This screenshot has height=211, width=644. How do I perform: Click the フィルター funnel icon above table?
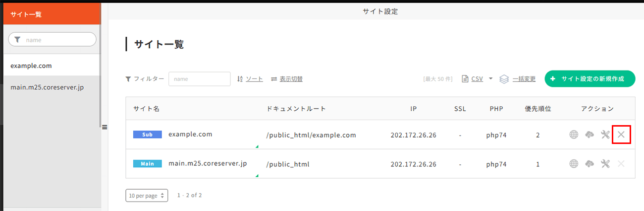click(129, 79)
